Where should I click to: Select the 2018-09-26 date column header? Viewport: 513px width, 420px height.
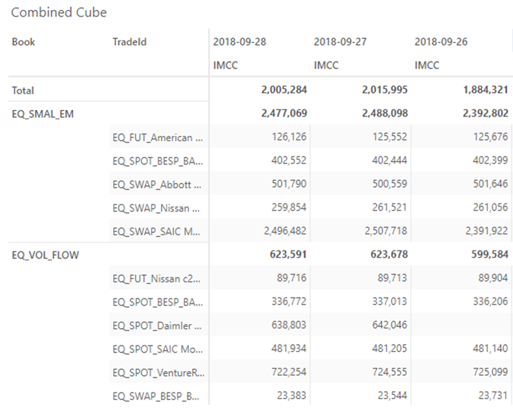point(441,42)
